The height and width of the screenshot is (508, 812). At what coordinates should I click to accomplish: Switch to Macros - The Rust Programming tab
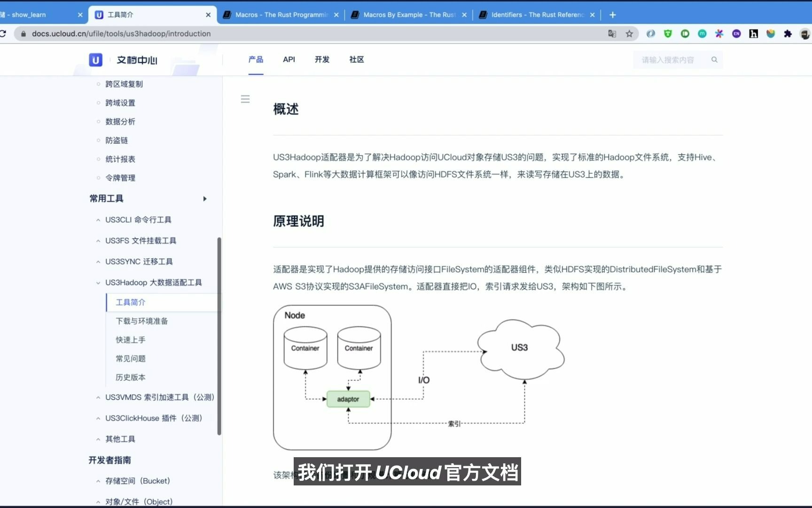[281, 15]
